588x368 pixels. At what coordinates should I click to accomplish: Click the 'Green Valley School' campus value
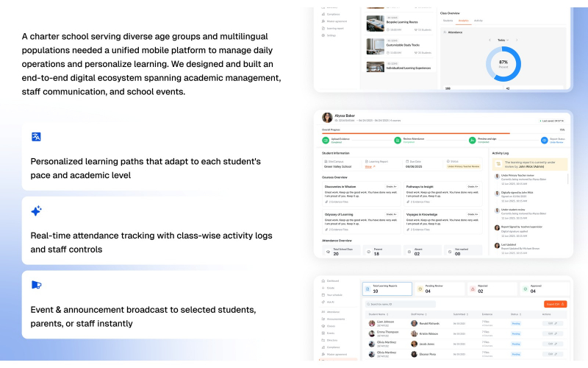pyautogui.click(x=338, y=166)
